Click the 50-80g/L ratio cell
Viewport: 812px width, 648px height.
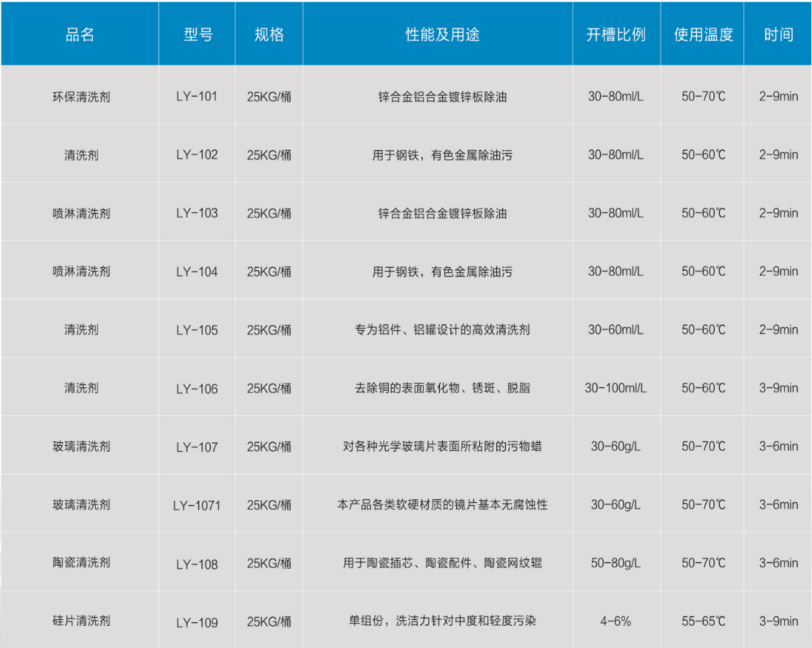616,563
